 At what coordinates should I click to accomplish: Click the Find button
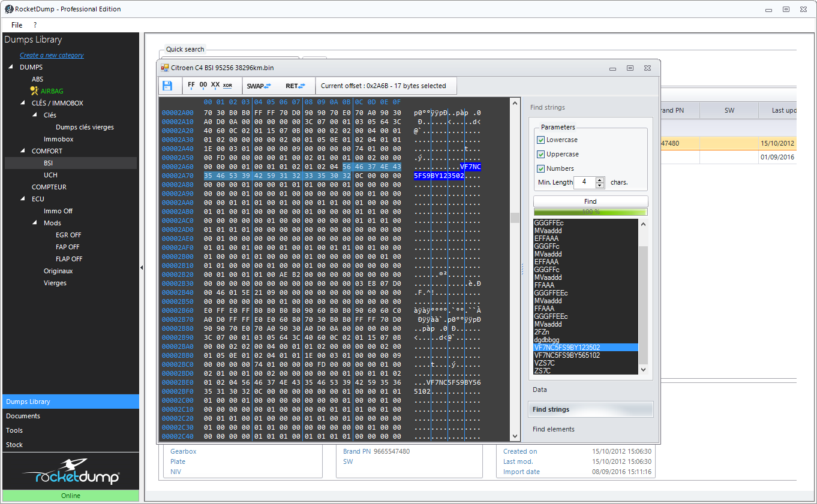pos(590,201)
